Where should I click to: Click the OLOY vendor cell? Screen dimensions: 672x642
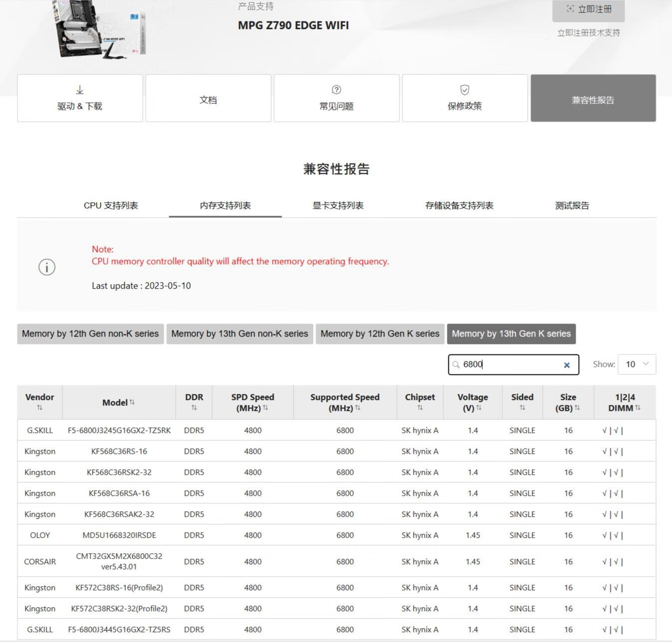coord(40,535)
